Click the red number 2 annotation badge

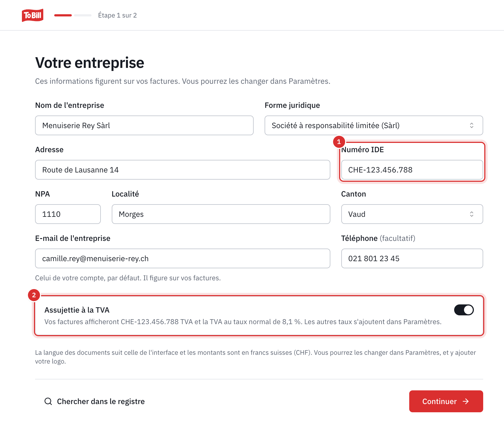pos(34,295)
